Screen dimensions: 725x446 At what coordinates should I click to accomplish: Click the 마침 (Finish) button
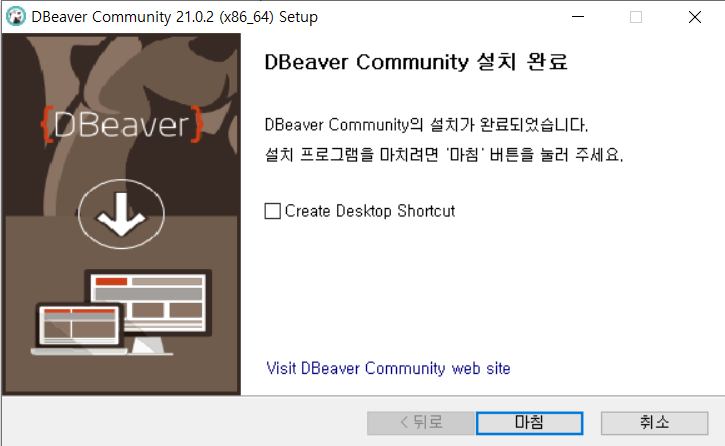click(x=529, y=423)
